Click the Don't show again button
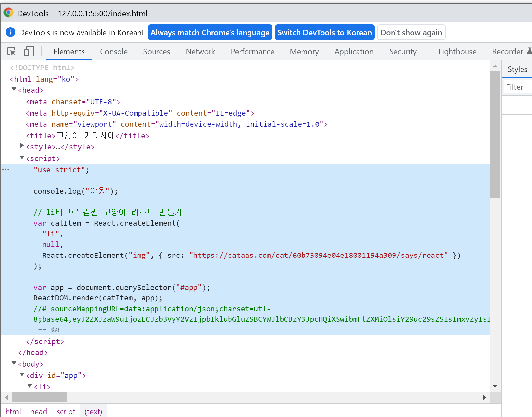The height and width of the screenshot is (417, 532). pos(411,32)
